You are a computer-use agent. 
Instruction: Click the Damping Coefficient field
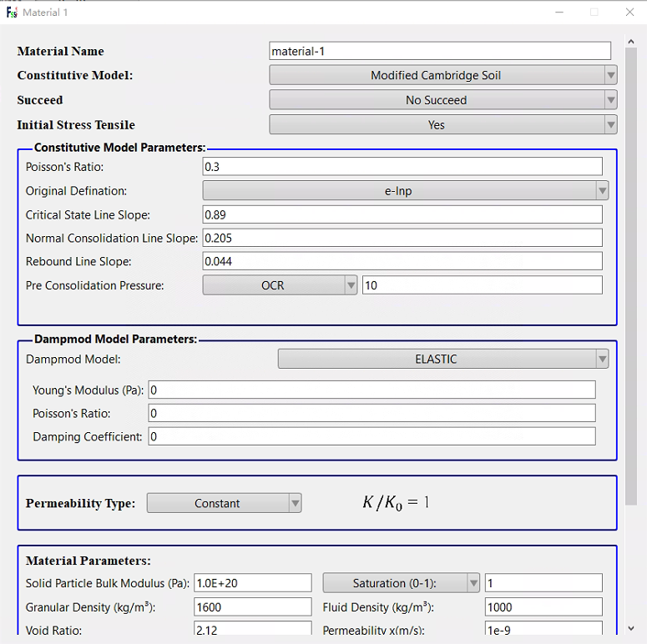pos(372,436)
